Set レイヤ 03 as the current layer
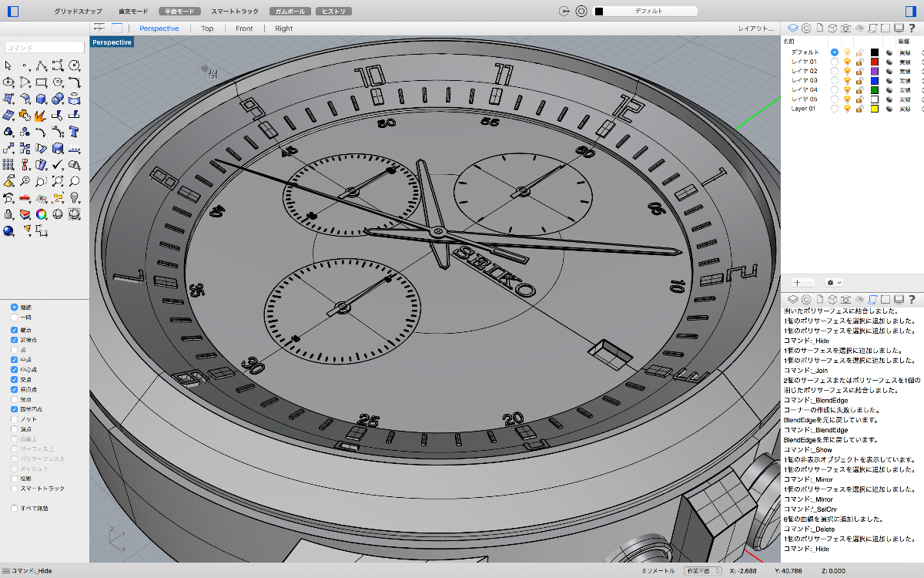 tap(835, 80)
